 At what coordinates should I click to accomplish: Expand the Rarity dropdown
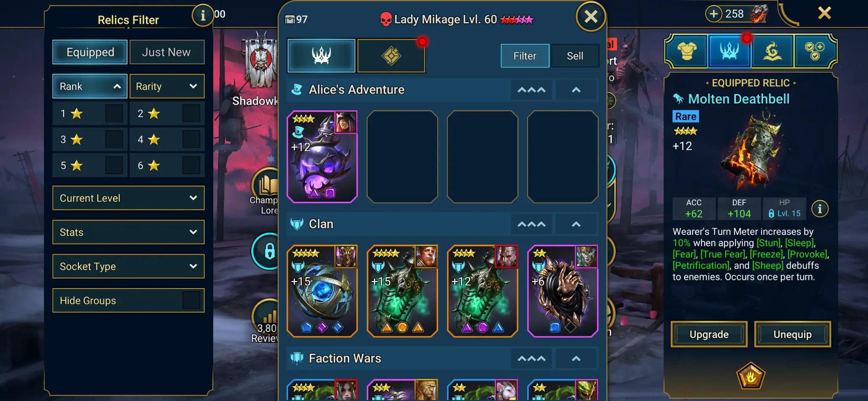167,86
